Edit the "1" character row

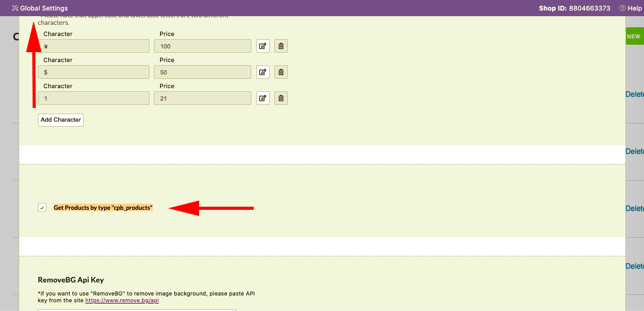263,98
